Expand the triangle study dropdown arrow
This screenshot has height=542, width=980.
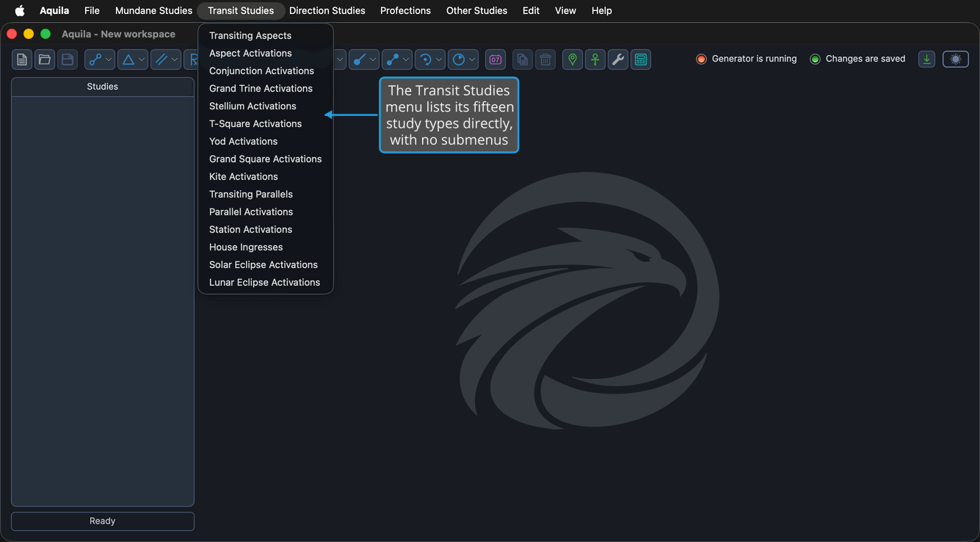click(142, 59)
